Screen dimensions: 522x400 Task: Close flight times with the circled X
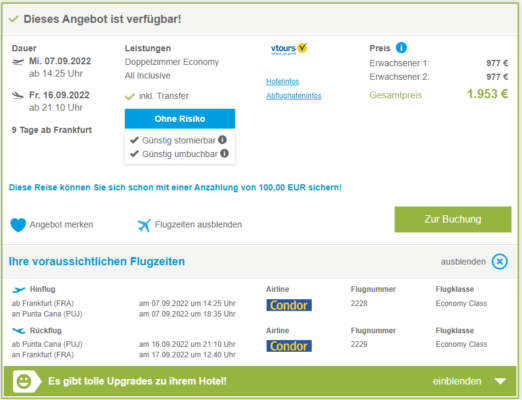[x=499, y=262]
